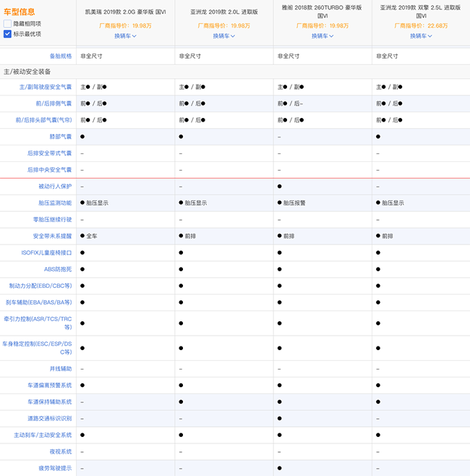Open the 胎压监测功能 label link
470x476 pixels.
(x=55, y=203)
